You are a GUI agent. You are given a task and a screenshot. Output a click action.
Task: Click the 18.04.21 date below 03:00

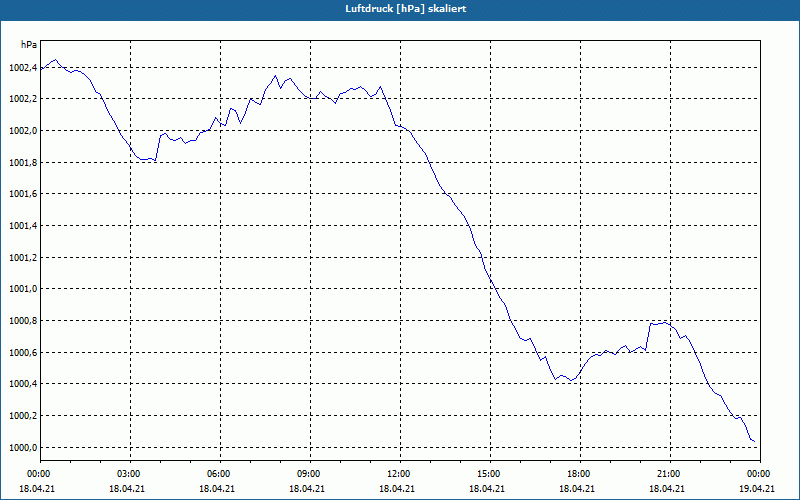(127, 488)
